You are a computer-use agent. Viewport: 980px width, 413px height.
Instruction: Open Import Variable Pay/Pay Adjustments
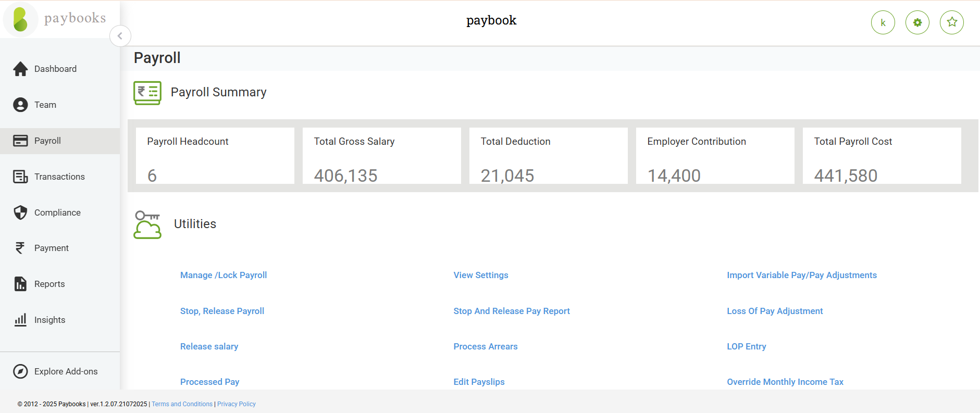[x=802, y=275]
